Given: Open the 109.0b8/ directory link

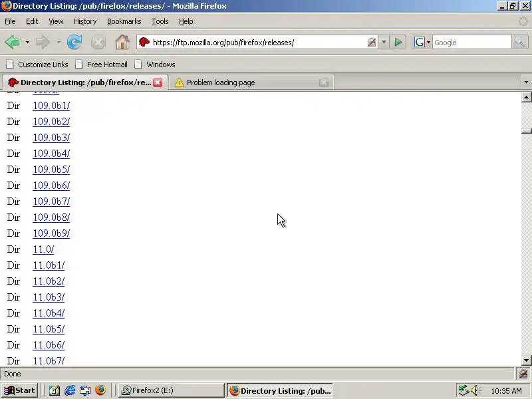Looking at the screenshot, I should [51, 217].
